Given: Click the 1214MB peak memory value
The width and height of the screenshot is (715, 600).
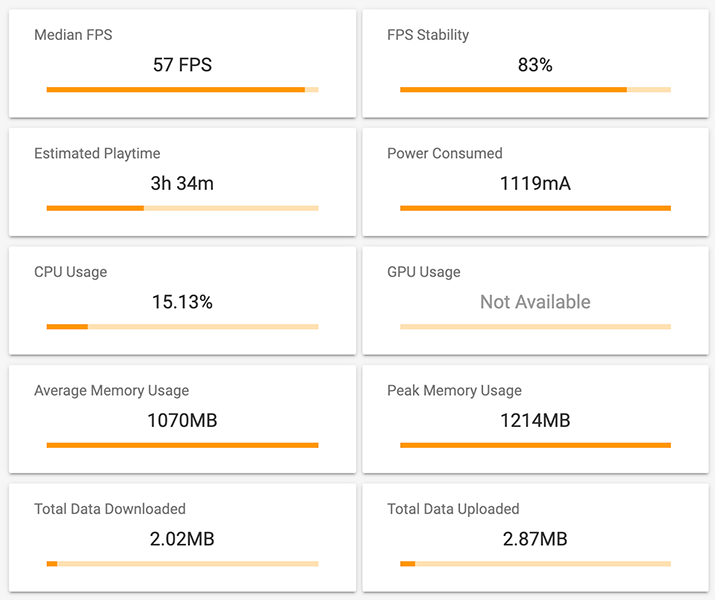Looking at the screenshot, I should point(535,420).
